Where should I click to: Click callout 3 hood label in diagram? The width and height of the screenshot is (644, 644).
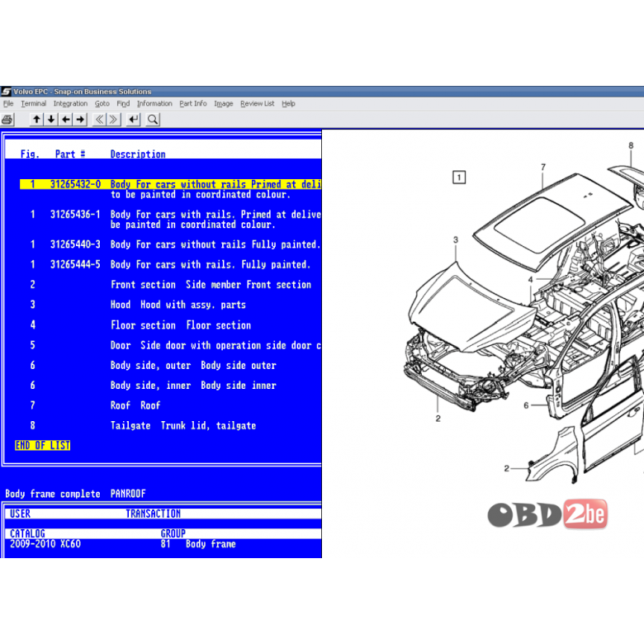coord(456,239)
